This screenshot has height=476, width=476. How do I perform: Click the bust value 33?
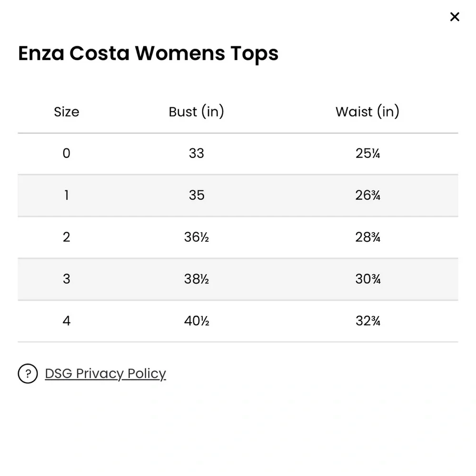197,153
